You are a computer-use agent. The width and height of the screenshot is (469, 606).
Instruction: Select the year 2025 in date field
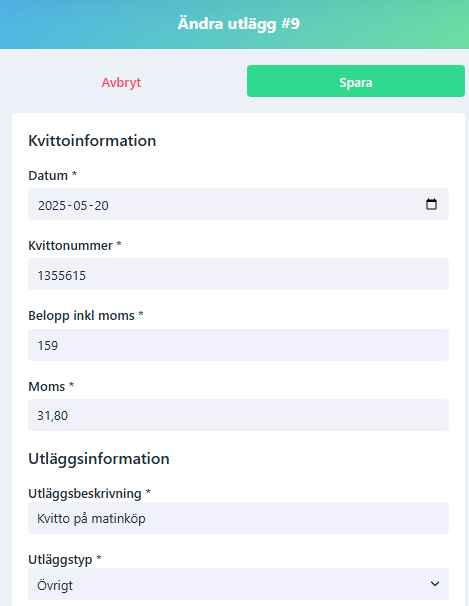click(52, 205)
